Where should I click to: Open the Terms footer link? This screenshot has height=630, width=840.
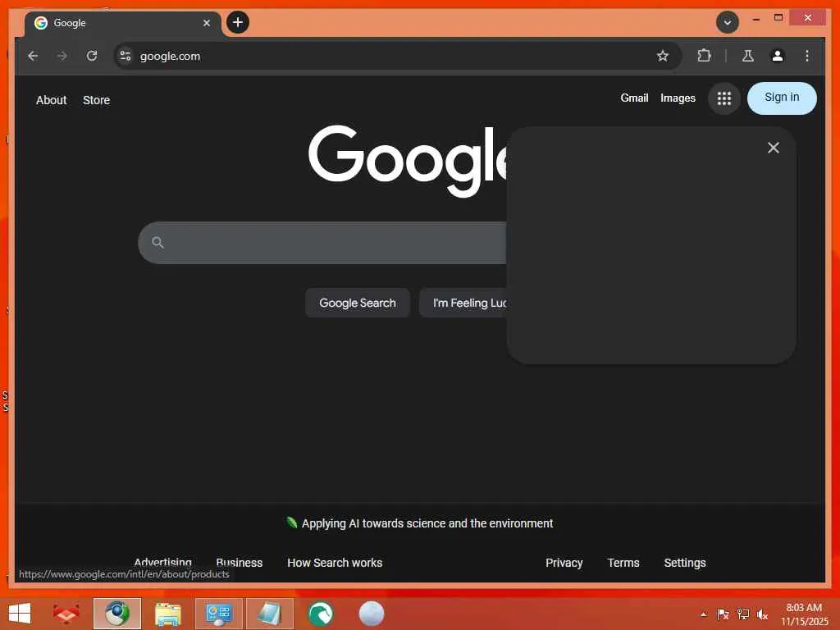(x=623, y=563)
